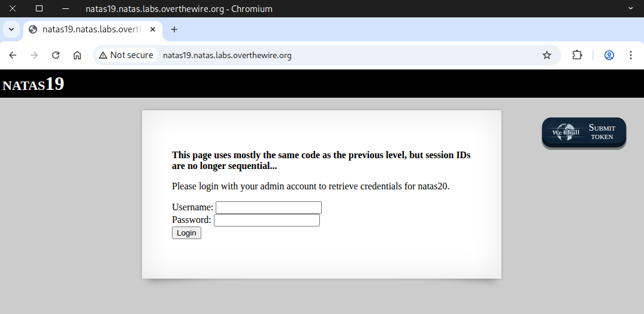Expand the tab search dropdown arrow
The width and height of the screenshot is (644, 314).
pos(11,29)
